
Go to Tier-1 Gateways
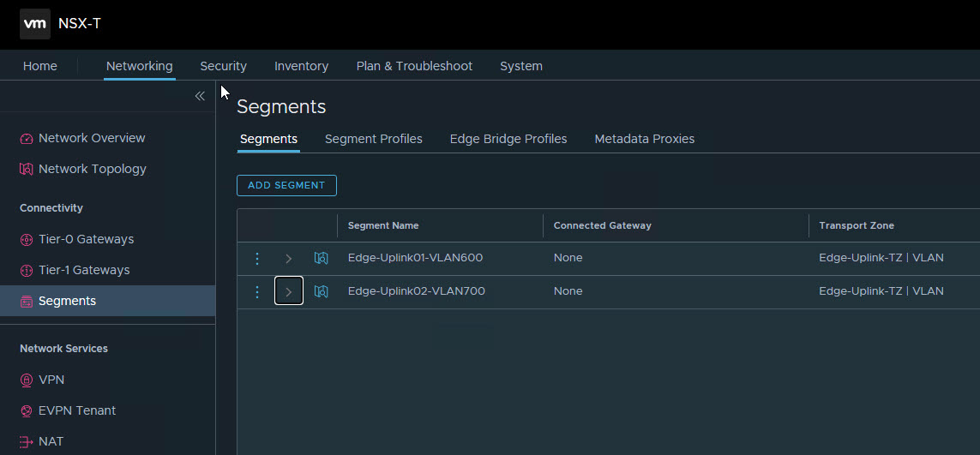(84, 270)
